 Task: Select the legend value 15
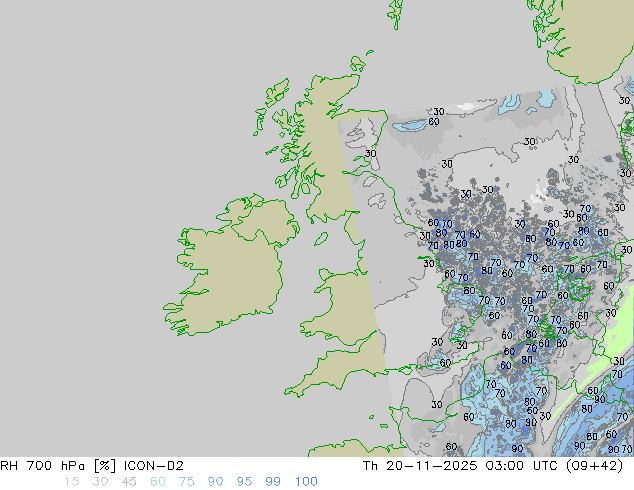pyautogui.click(x=71, y=482)
